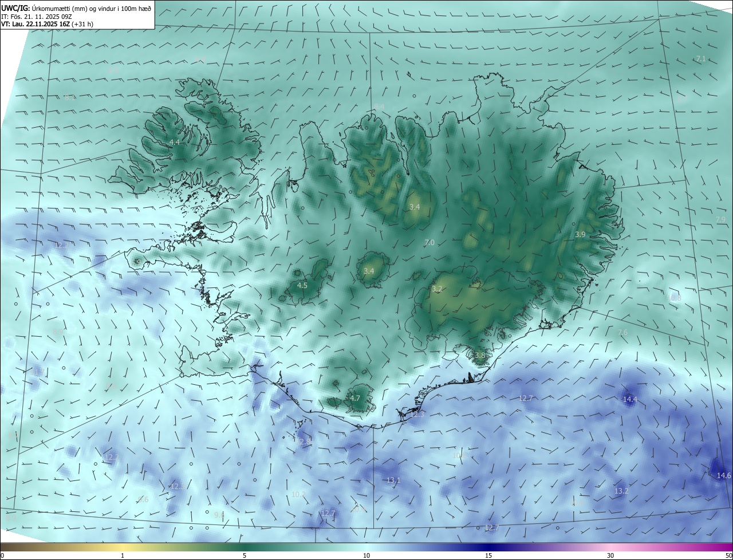
Task: Click the 7.0 value label on the map
Action: [429, 243]
